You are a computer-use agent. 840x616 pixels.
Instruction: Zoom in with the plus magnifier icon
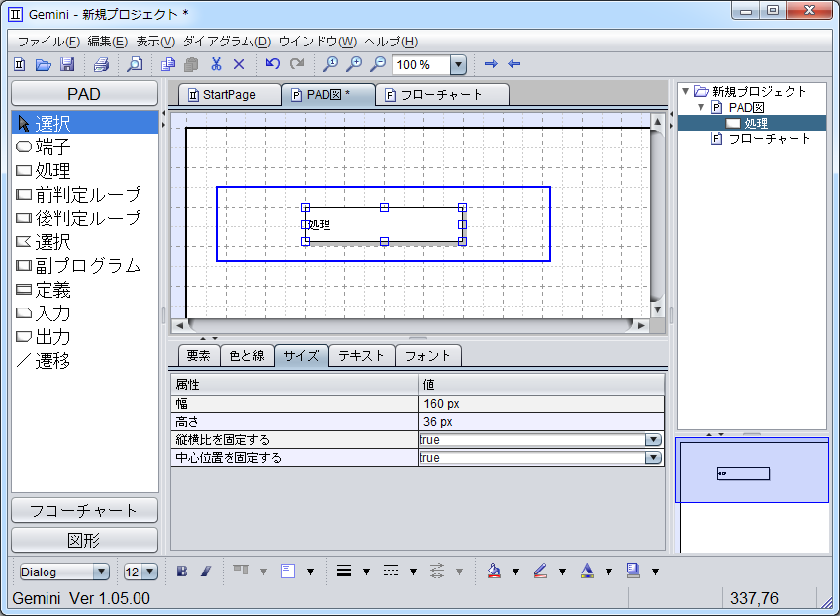354,64
